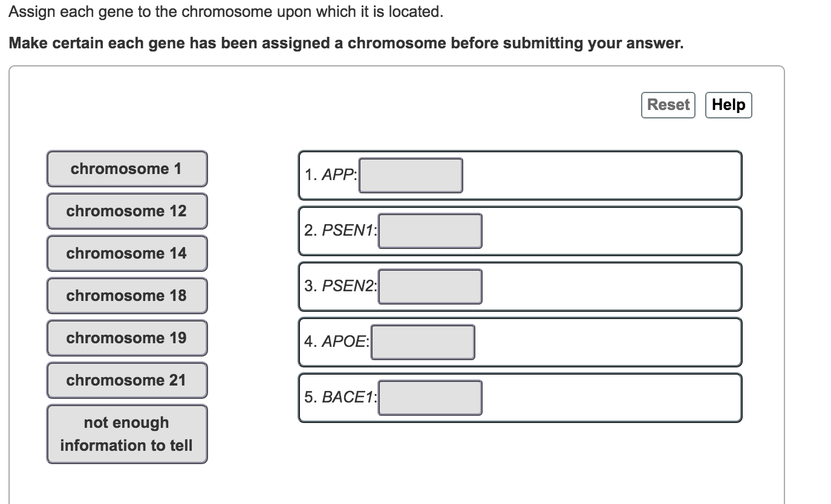
Task: Click the '5. BACE1' gene label
Action: [340, 398]
